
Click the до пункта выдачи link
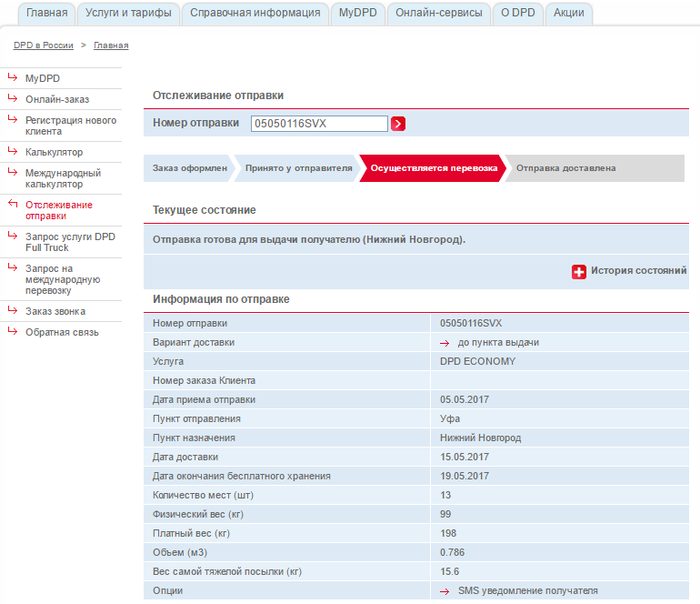click(498, 343)
